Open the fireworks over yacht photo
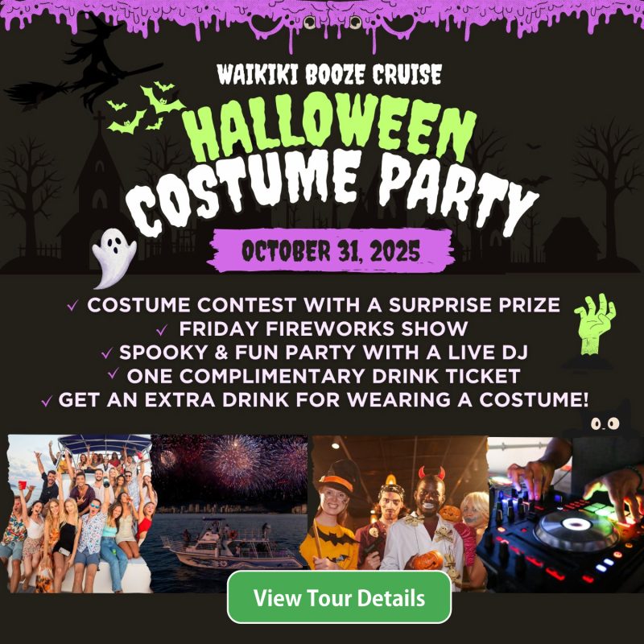The height and width of the screenshot is (644, 644). pos(229,502)
